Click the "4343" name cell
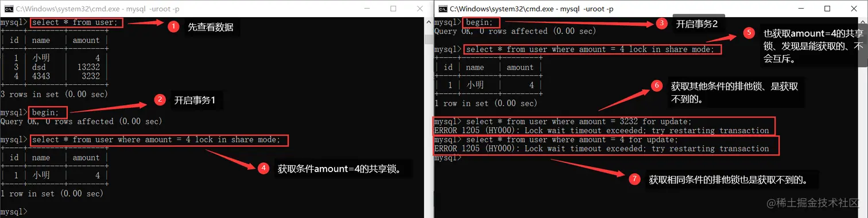Viewport: 868px width, 218px height. pos(41,76)
